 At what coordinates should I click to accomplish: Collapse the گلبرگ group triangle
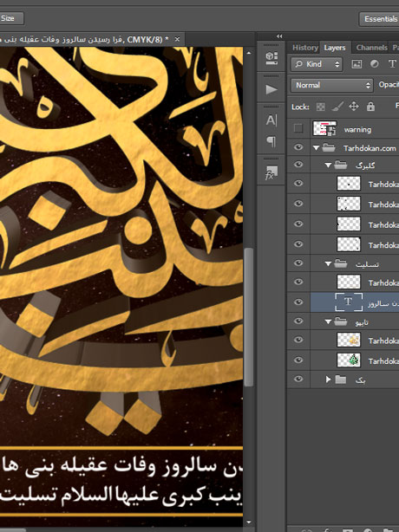[x=328, y=165]
